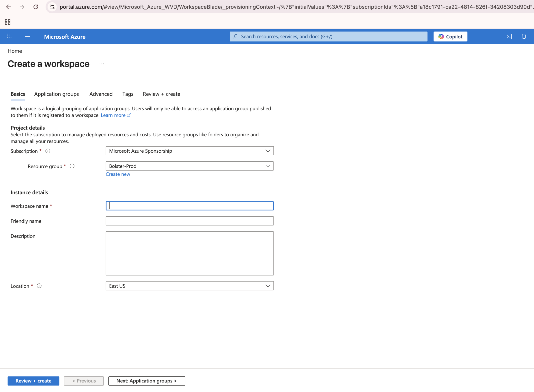Open Cloud Shell from the top bar

[508, 36]
